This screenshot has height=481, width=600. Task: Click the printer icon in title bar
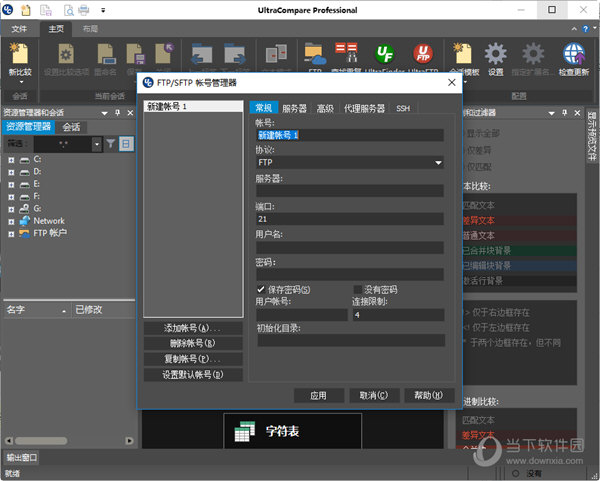click(83, 10)
